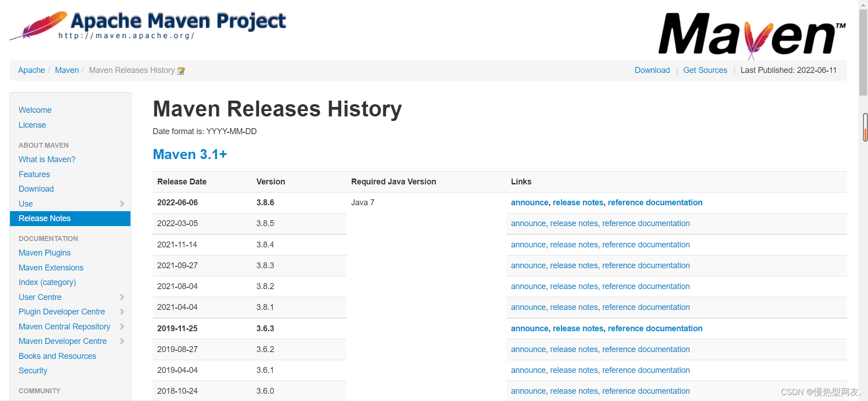Click the Last Published: 2022-06-11 text
Viewport: 868px width, 401px height.
coord(788,70)
